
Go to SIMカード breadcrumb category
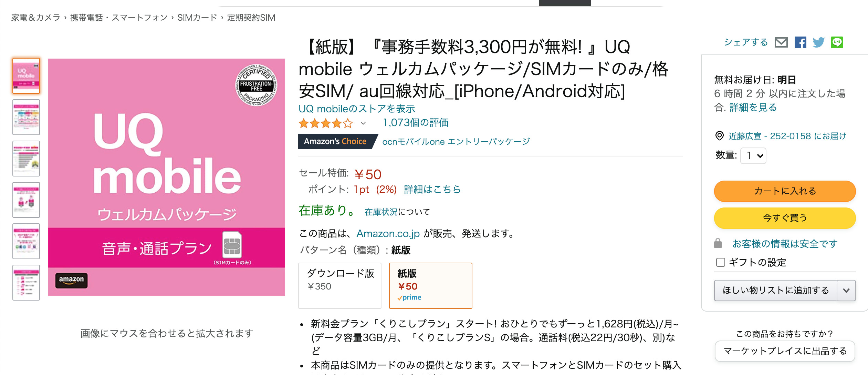click(197, 18)
